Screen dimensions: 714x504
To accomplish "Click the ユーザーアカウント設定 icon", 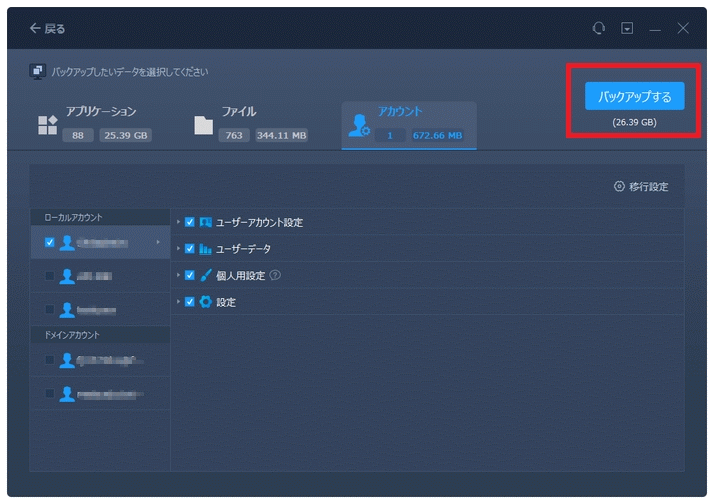I will [206, 222].
